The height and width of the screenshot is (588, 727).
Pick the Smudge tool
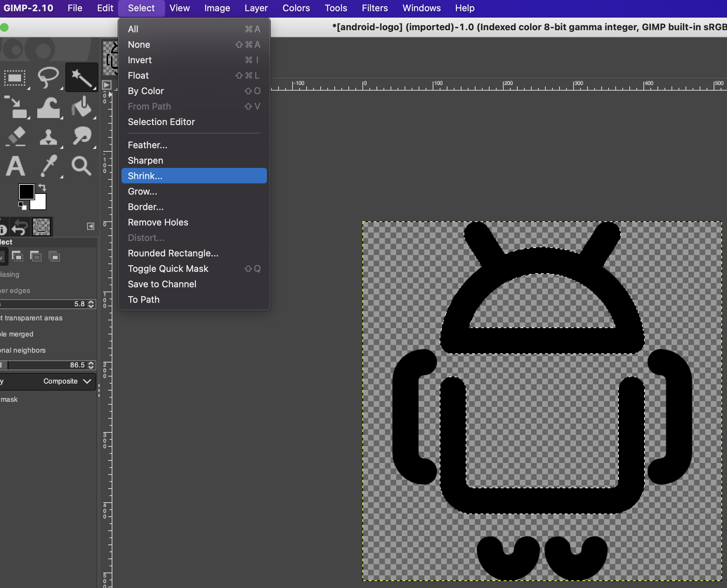(81, 136)
